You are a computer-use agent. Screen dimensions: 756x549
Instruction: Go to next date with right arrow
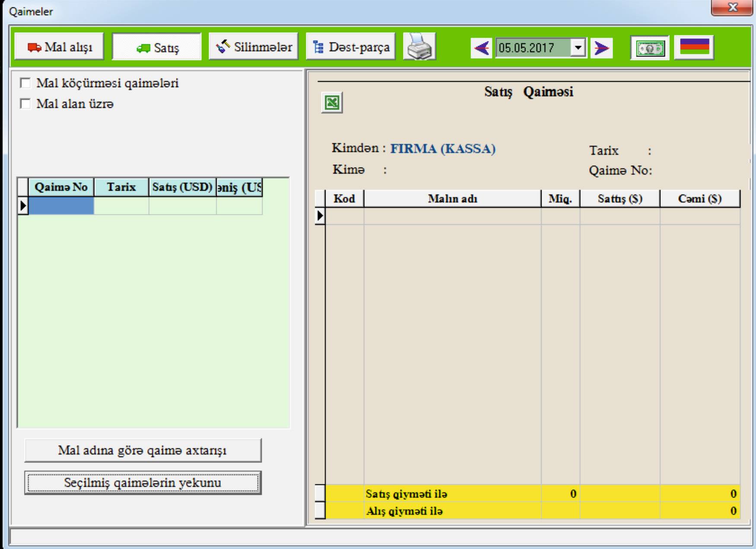(x=601, y=48)
